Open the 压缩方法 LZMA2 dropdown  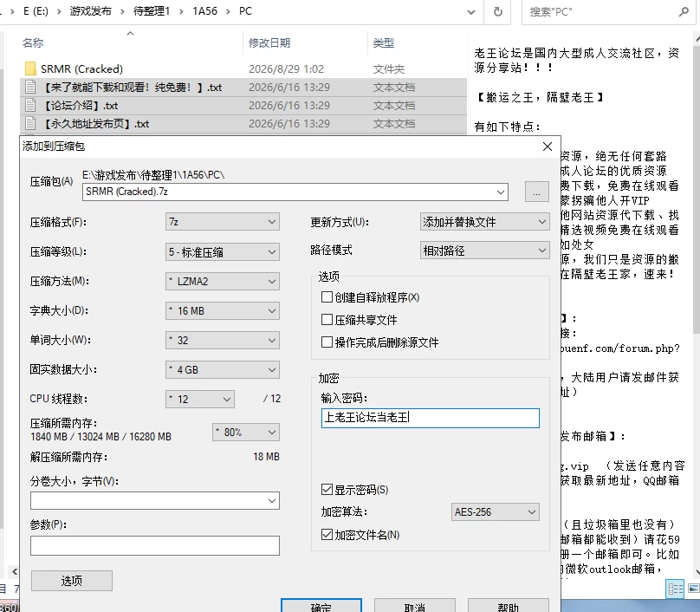pos(223,282)
